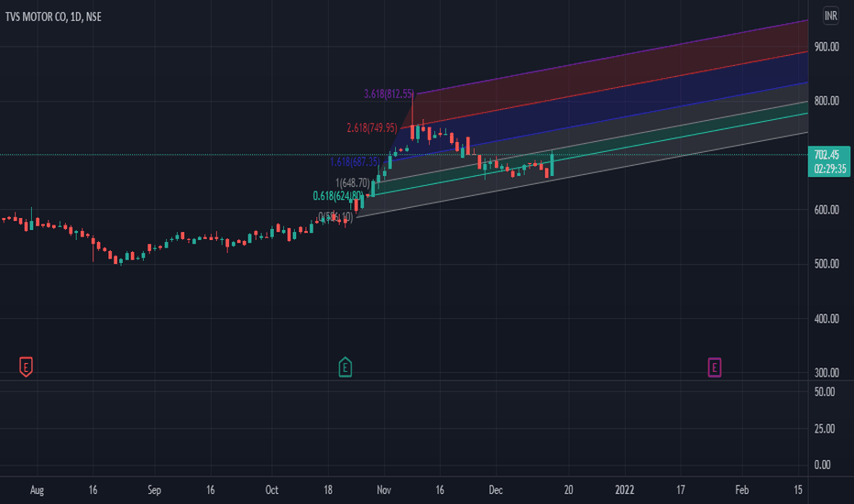The width and height of the screenshot is (854, 504).
Task: Click the red earnings E marker near August
Action: 26,367
